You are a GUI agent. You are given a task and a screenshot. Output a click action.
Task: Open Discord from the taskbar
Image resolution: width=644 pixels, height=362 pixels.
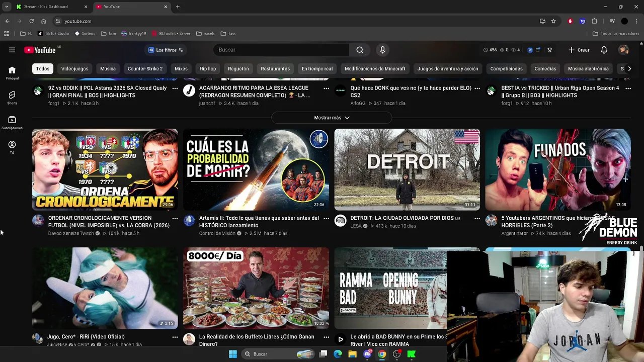coord(367,354)
